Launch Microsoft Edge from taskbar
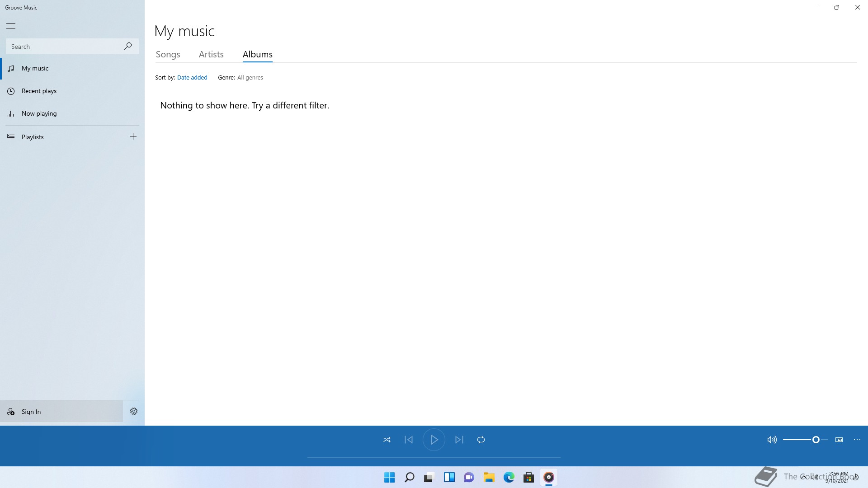The width and height of the screenshot is (868, 488). [509, 477]
